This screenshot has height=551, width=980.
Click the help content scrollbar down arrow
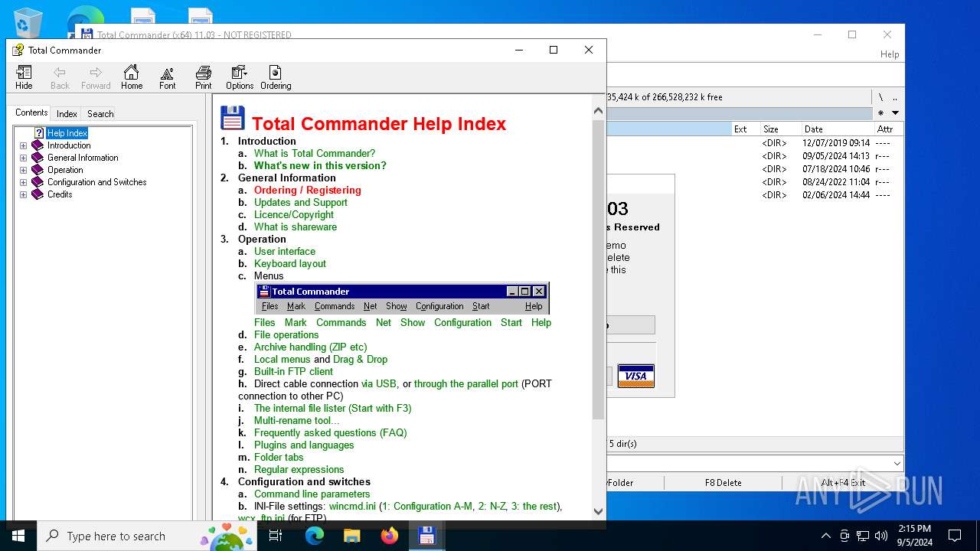(x=599, y=511)
